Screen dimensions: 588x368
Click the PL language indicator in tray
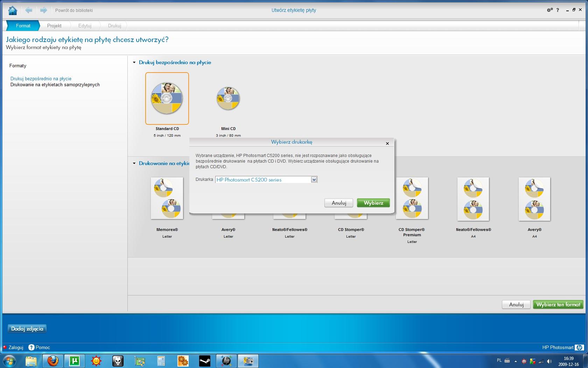tap(499, 360)
